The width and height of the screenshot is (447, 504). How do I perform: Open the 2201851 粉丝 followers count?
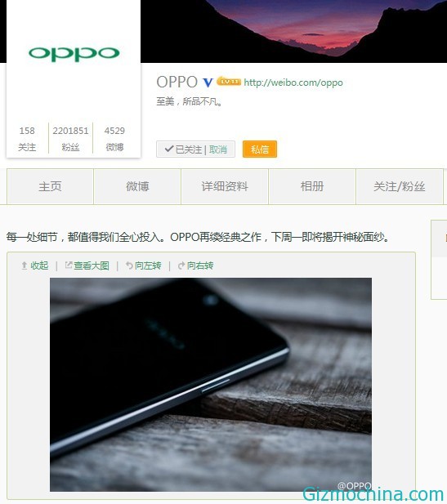point(70,139)
